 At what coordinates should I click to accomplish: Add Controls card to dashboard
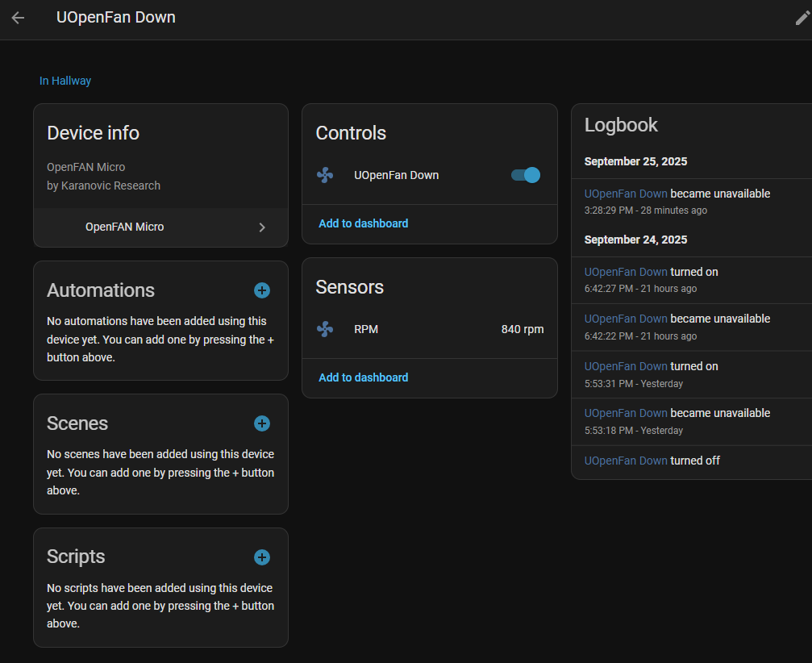(x=363, y=223)
